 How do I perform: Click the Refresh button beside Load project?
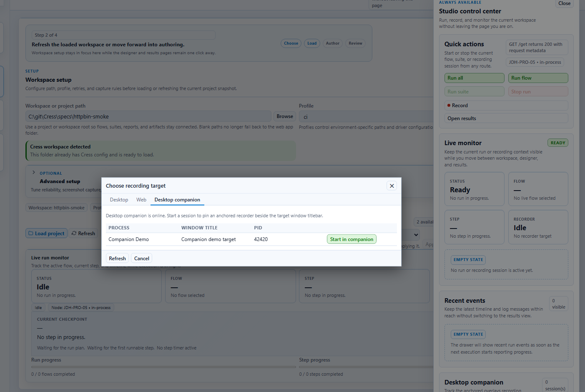pos(83,234)
